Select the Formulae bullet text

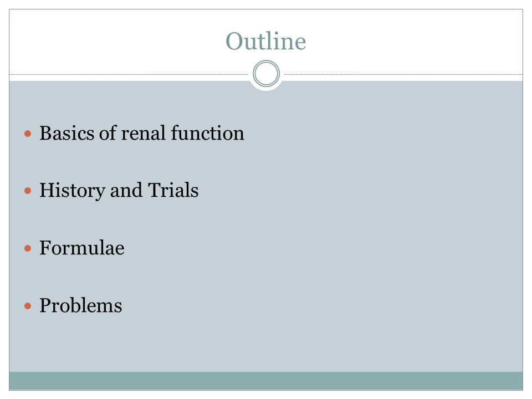pos(82,248)
